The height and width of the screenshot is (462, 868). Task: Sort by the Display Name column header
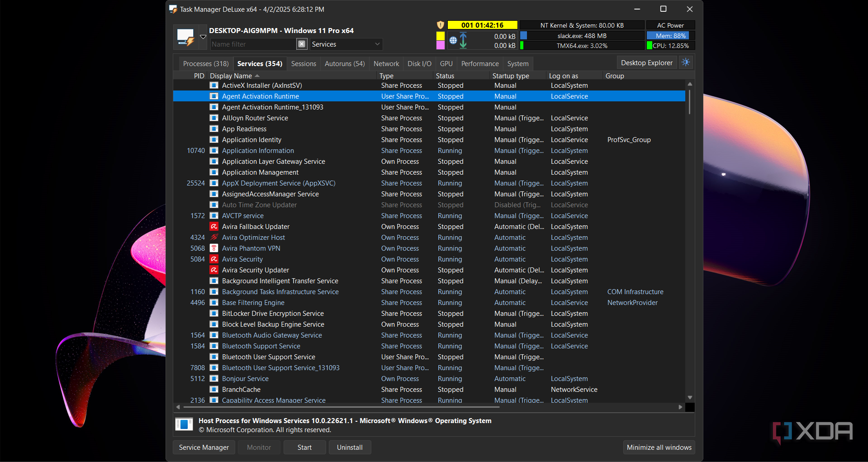coord(231,76)
